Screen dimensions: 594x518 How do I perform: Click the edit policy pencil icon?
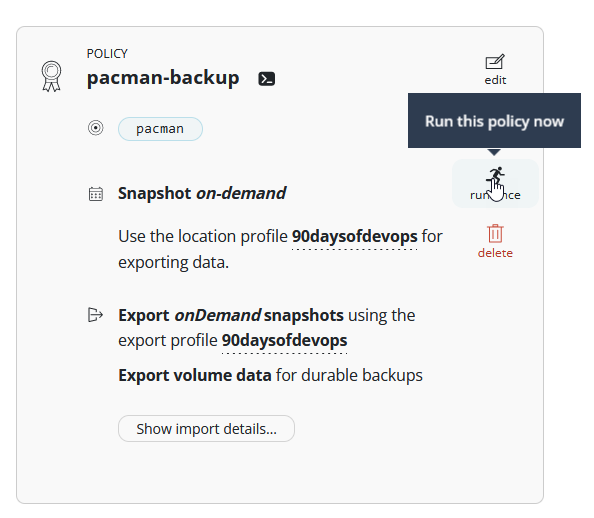click(x=495, y=62)
